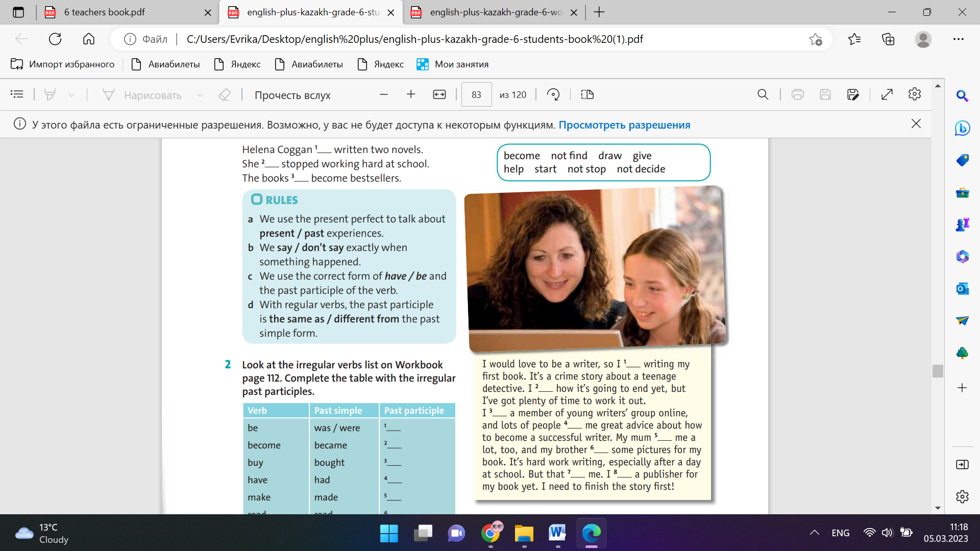The image size is (980, 551).
Task: Open the favorites list
Action: pos(854,39)
